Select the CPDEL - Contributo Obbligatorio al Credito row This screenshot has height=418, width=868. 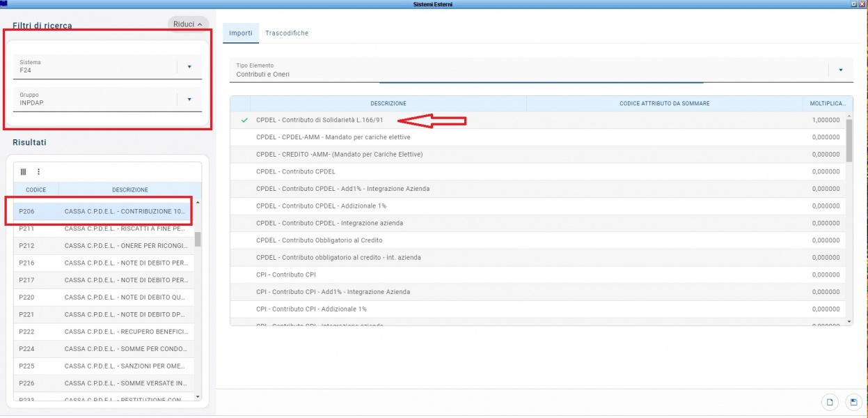point(537,240)
